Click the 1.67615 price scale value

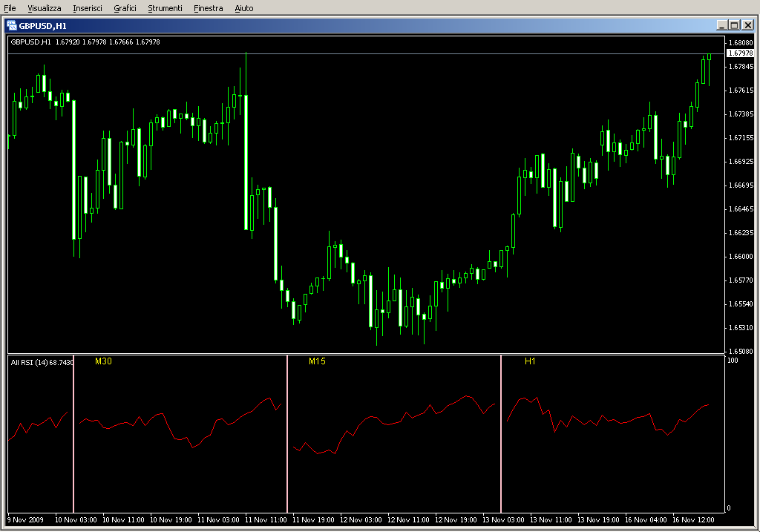coord(741,90)
